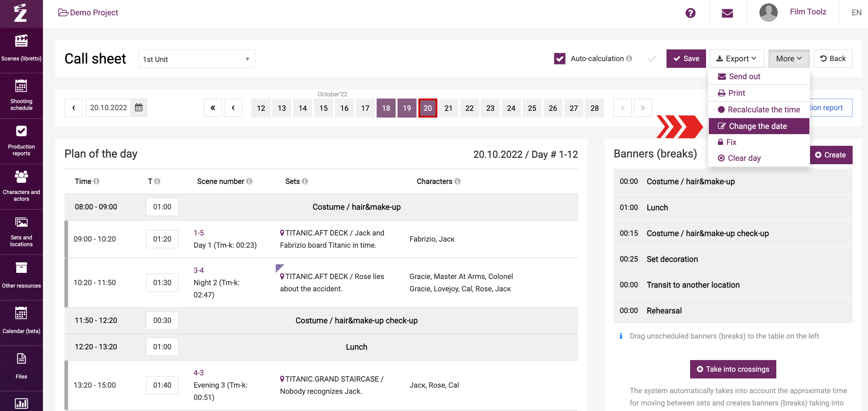Image resolution: width=868 pixels, height=411 pixels.
Task: Edit the 20.10.2022 date field
Action: tap(108, 107)
